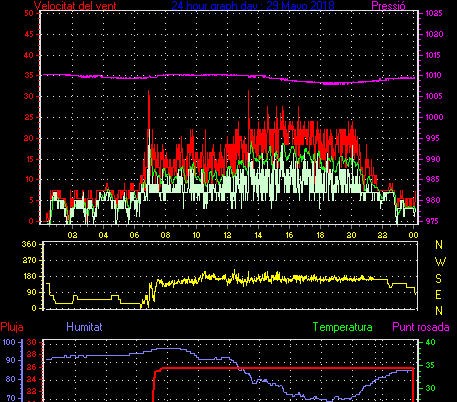457x402 pixels.
Task: Click the Velocitat del vent title
Action: click(75, 5)
